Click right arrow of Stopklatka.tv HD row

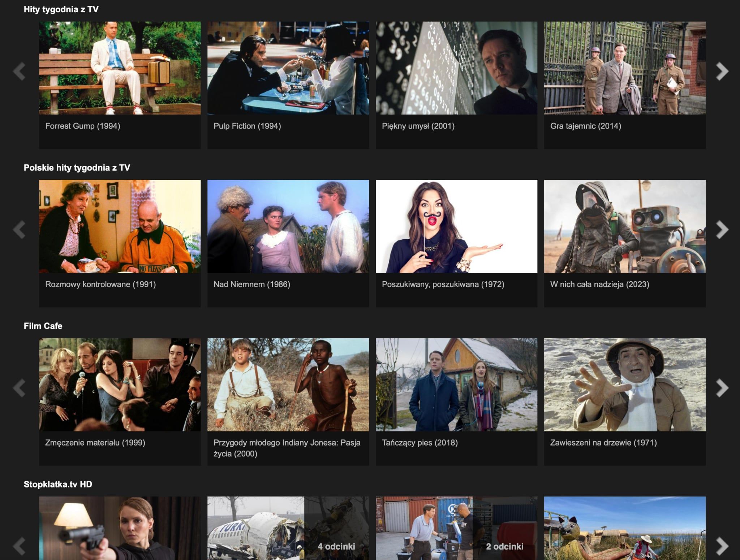point(722,546)
